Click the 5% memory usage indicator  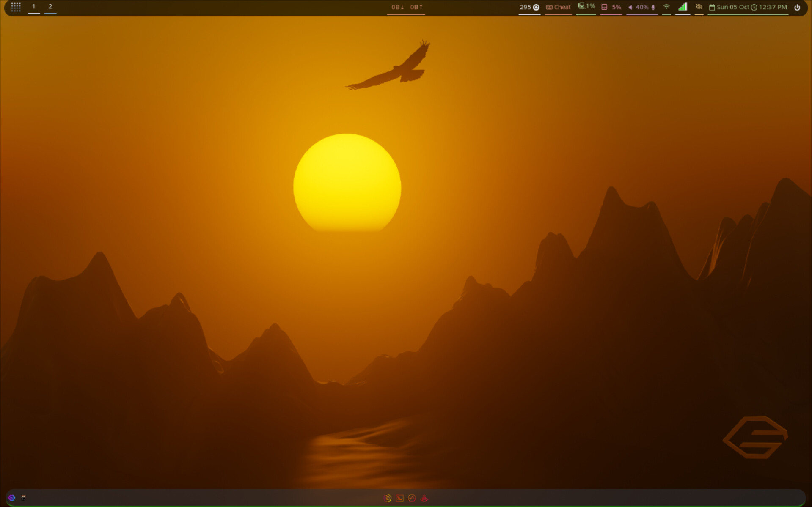pyautogui.click(x=611, y=7)
